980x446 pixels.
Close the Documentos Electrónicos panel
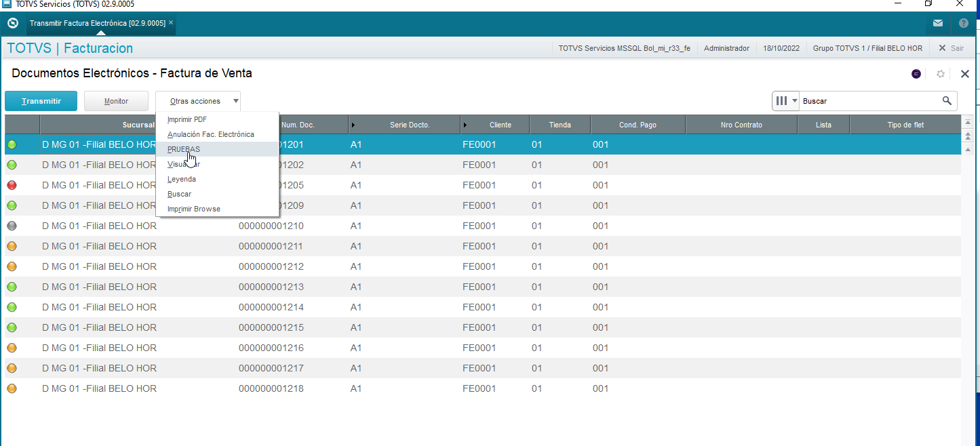(964, 74)
